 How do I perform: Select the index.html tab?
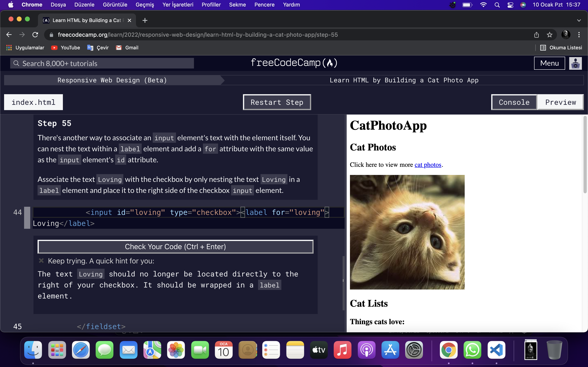click(x=33, y=102)
